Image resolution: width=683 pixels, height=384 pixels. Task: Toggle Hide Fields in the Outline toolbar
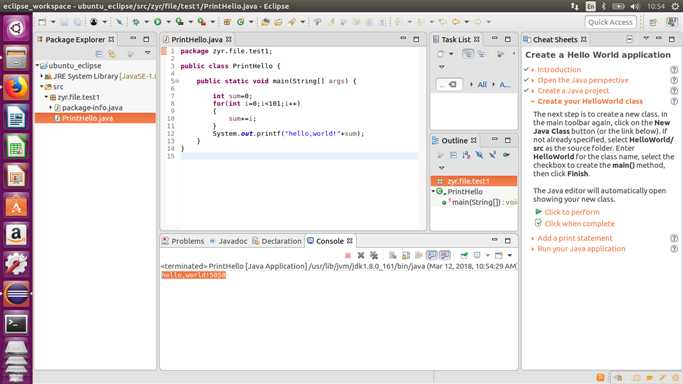[x=466, y=155]
